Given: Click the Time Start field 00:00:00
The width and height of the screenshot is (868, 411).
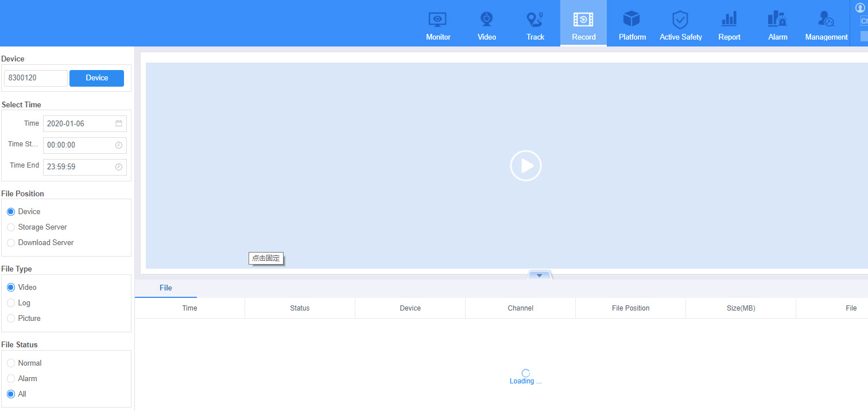Looking at the screenshot, I should [85, 145].
